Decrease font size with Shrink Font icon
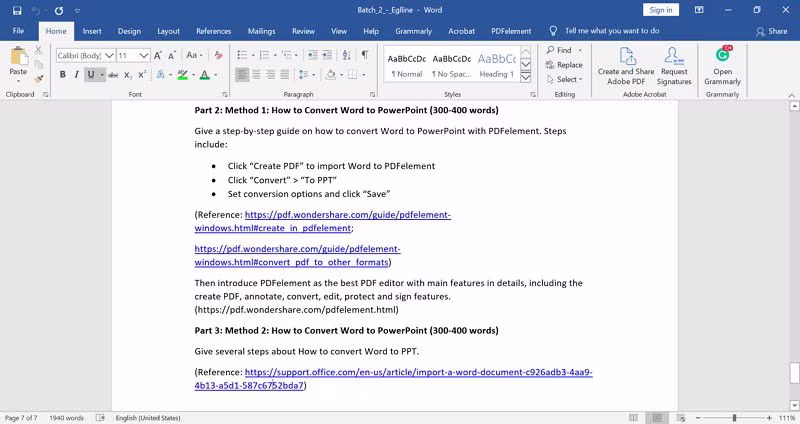The width and height of the screenshot is (800, 424). click(x=172, y=55)
